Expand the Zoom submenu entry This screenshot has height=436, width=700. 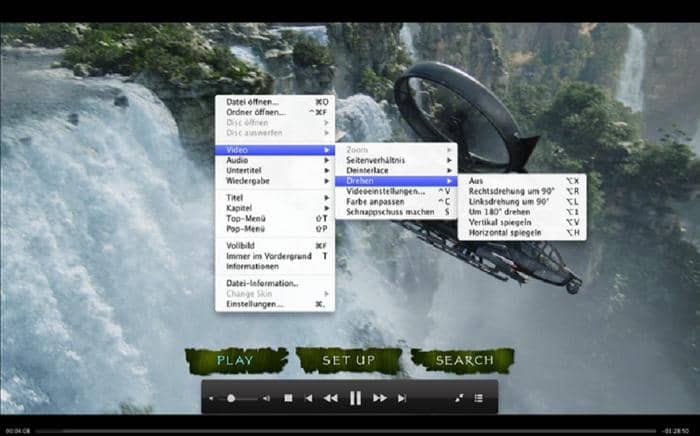tap(396, 150)
